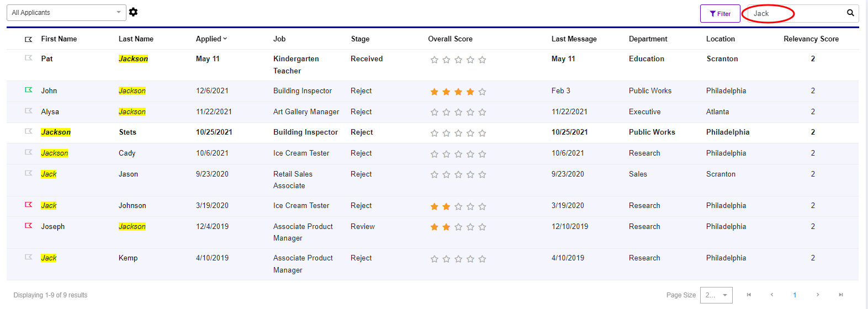Sort by Overall Score column header
Screen dimensions: 868x309
pyautogui.click(x=450, y=39)
